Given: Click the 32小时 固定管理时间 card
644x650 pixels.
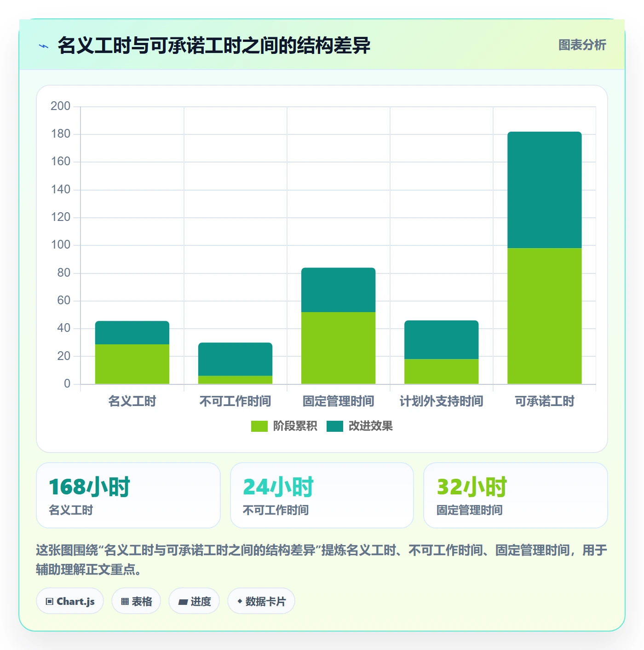Looking at the screenshot, I should (516, 495).
